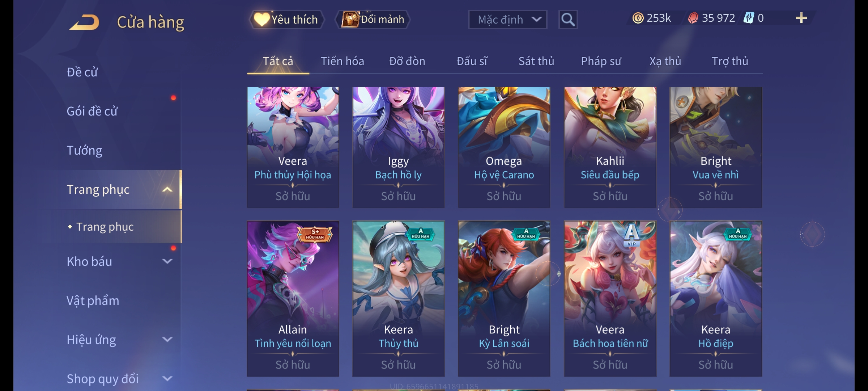Switch to the Pháp sư tab
This screenshot has width=868, height=391.
click(601, 61)
